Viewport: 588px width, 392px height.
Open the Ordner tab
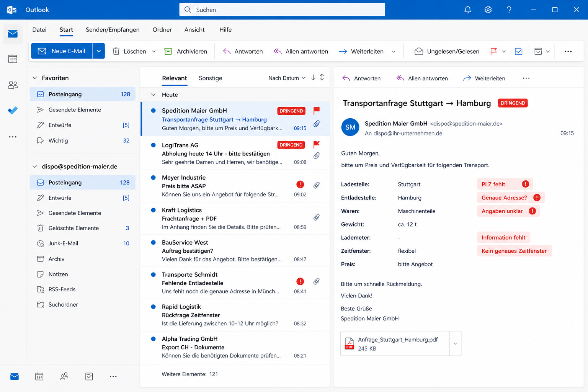[162, 30]
